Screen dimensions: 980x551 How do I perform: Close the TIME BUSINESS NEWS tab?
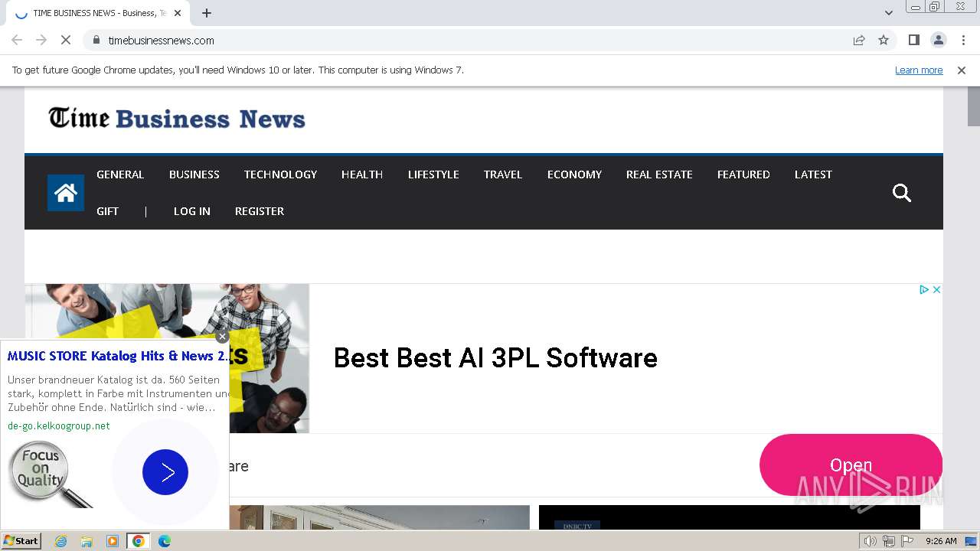pyautogui.click(x=178, y=13)
